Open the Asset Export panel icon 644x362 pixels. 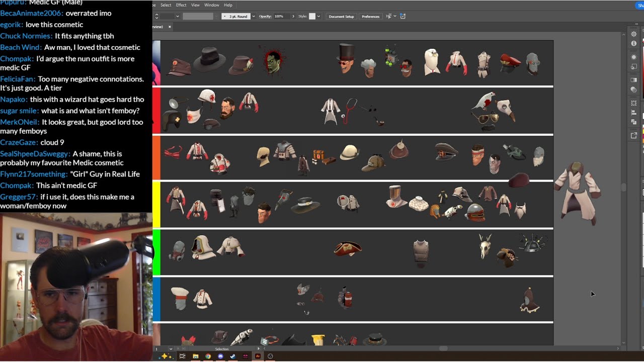pos(633,136)
